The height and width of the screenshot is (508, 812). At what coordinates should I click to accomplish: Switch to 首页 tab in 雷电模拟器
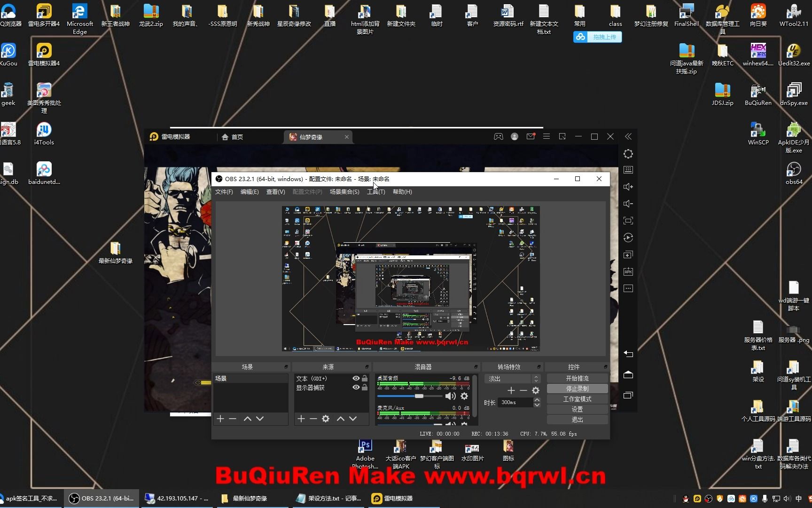click(x=233, y=137)
